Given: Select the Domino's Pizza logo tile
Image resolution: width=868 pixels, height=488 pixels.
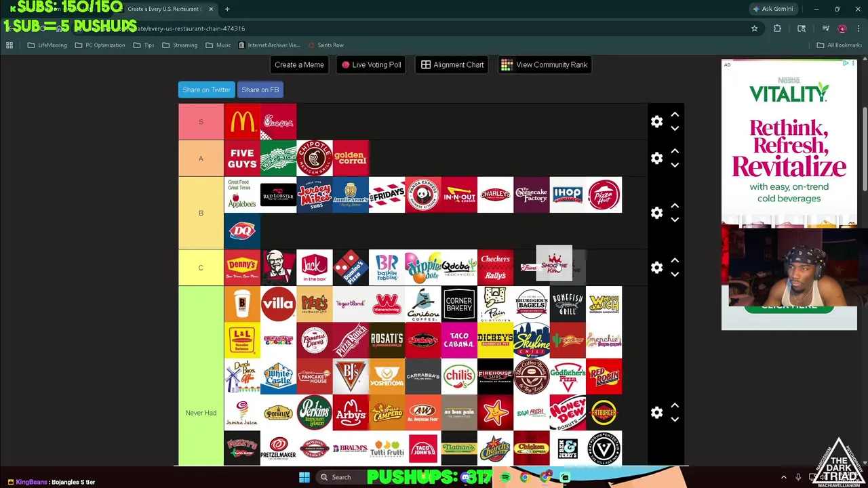Looking at the screenshot, I should (351, 267).
